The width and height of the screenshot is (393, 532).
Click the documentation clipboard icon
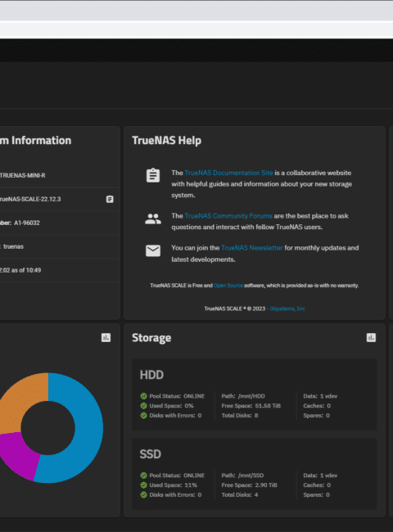tap(153, 175)
